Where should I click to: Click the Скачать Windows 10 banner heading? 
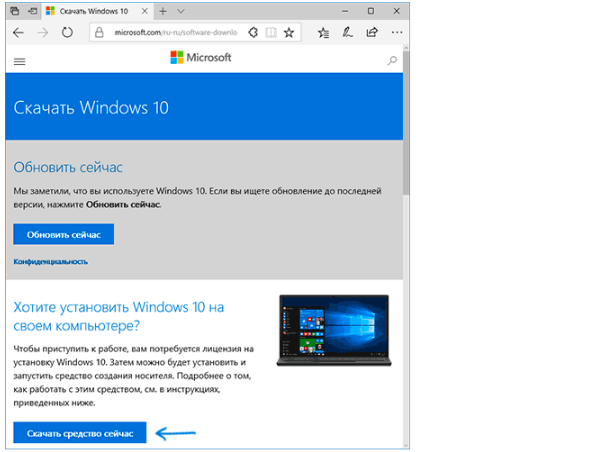click(x=91, y=108)
